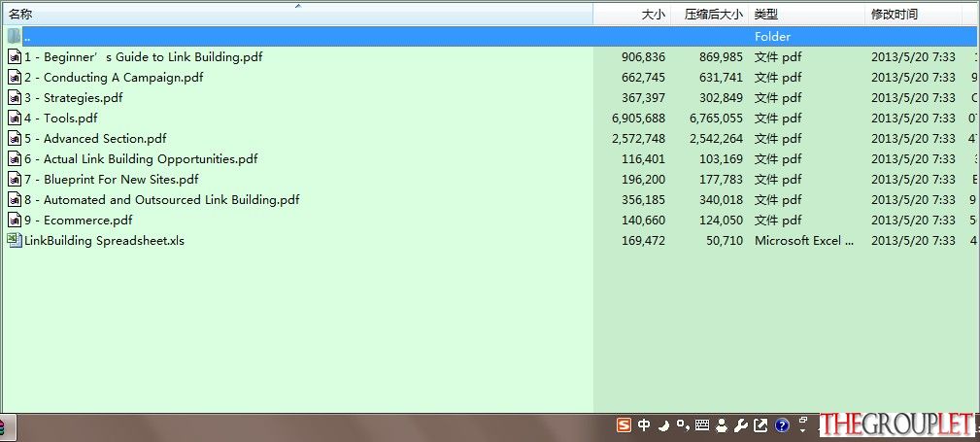
Task: Select 6 - Actual Link Building Opportunities.pdf
Action: pos(141,158)
